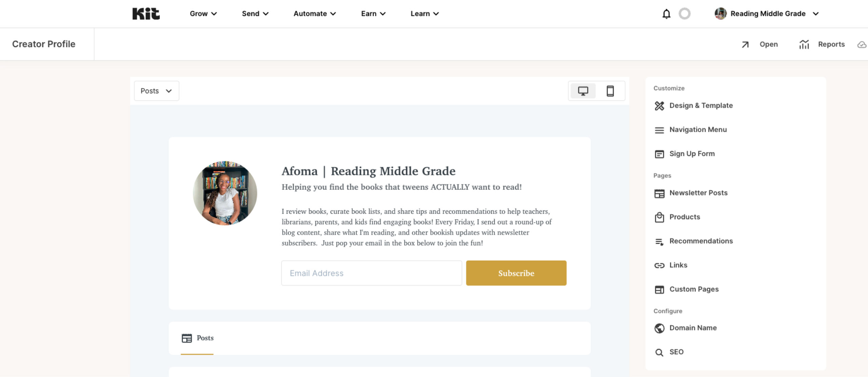Viewport: 868px width, 377px height.
Task: Open Design & Template settings
Action: [x=701, y=106]
